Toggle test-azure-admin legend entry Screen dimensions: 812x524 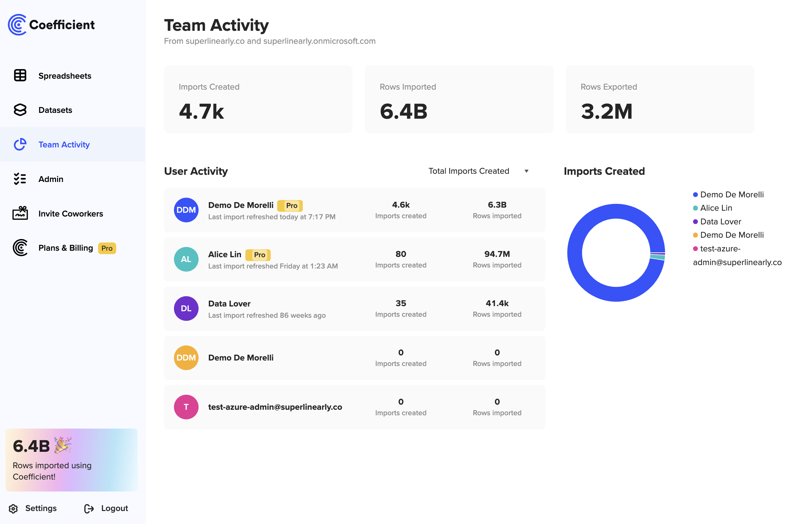(x=720, y=249)
